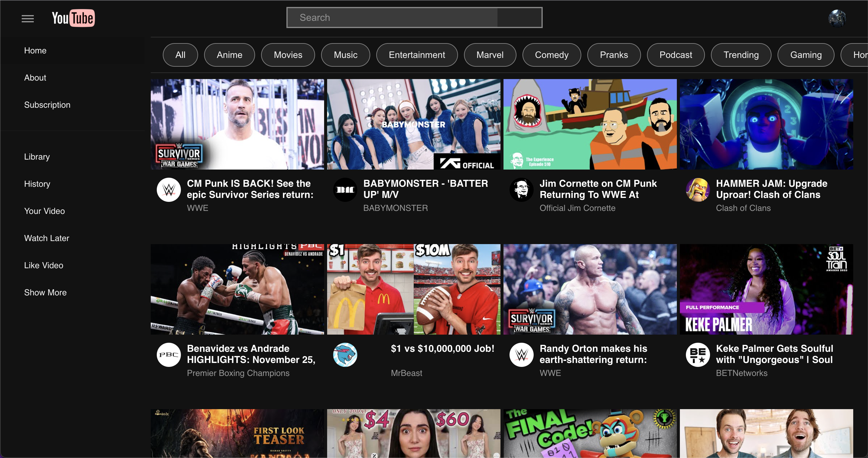This screenshot has height=458, width=868.
Task: Click channel name 'Premier Boxing Champions'
Action: pos(238,373)
